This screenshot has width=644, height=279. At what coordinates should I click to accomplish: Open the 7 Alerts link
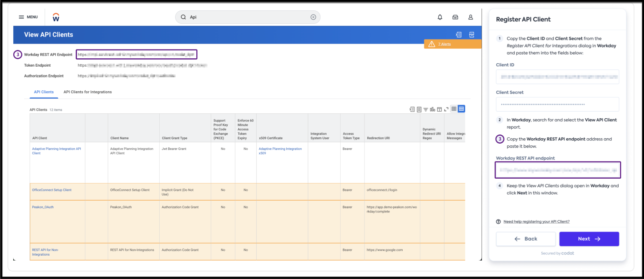tap(444, 44)
